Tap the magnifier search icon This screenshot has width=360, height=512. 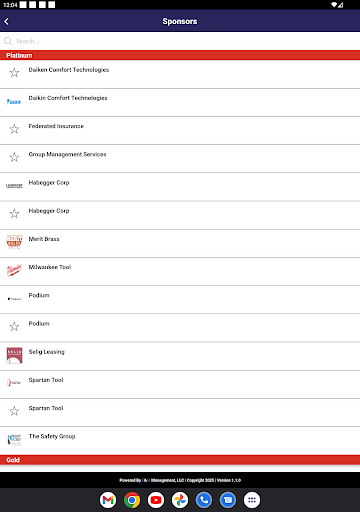pyautogui.click(x=8, y=41)
